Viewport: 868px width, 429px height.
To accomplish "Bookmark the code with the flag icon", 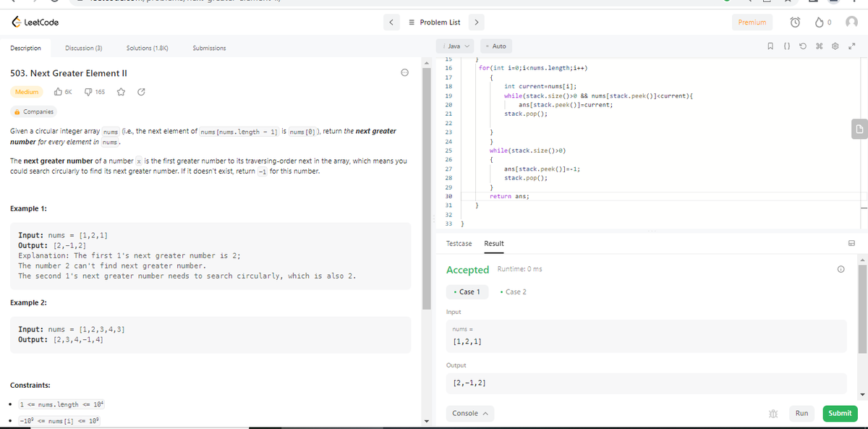I will (x=770, y=46).
